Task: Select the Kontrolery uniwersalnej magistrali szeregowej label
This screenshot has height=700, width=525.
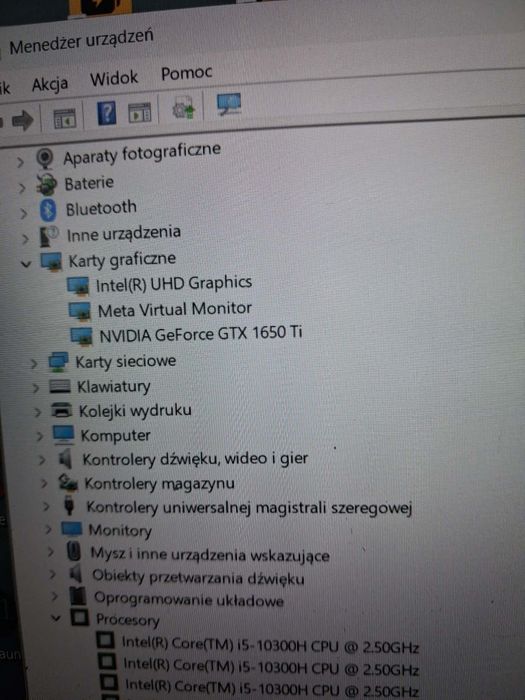Action: (249, 508)
